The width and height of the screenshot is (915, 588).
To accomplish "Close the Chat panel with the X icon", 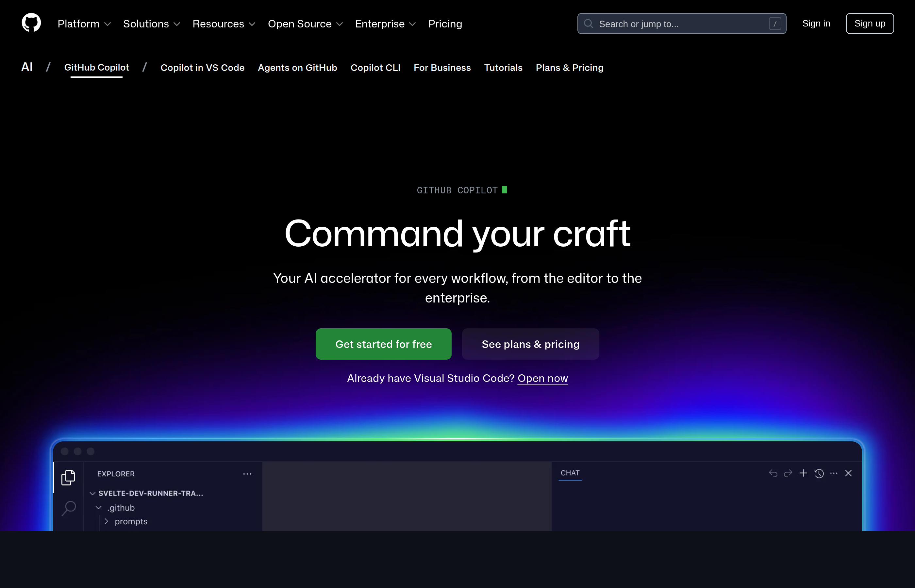I will point(849,473).
